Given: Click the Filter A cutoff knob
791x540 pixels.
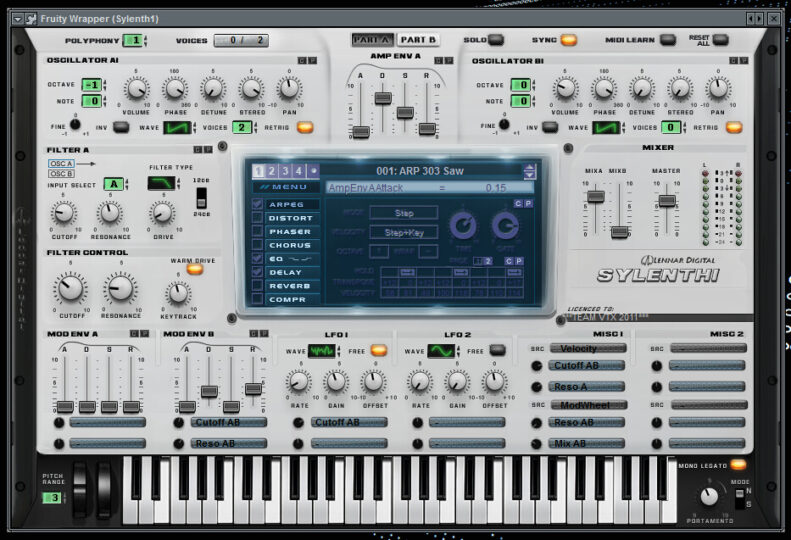Looking at the screenshot, I should [63, 213].
